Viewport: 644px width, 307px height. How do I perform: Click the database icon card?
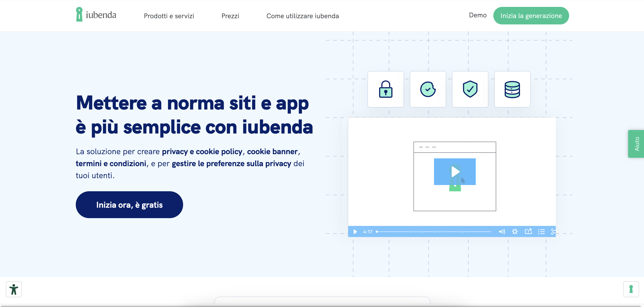point(512,89)
